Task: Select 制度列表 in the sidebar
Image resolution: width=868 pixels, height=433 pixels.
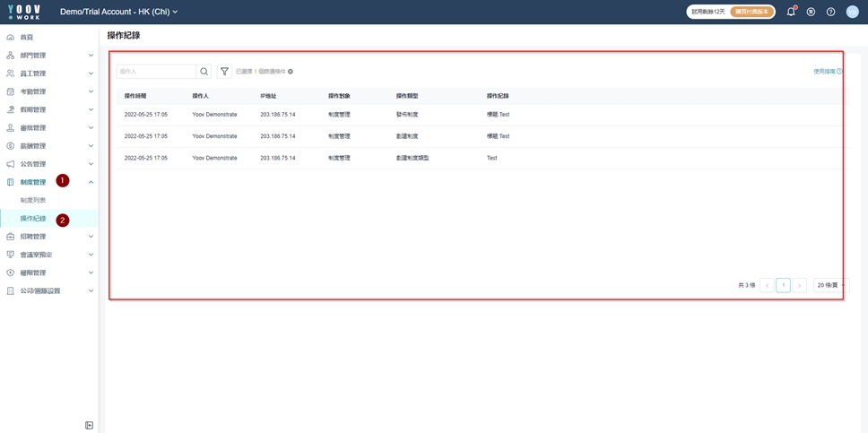Action: [x=33, y=201]
